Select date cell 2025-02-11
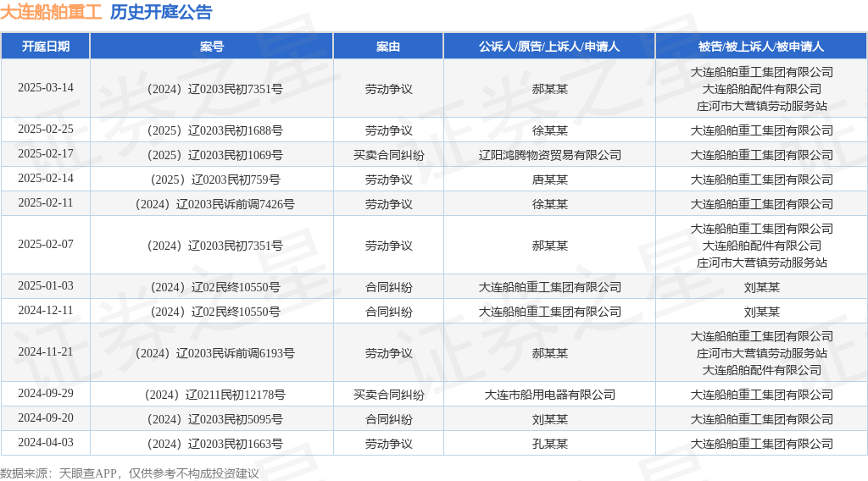The height and width of the screenshot is (481, 868). pos(46,203)
